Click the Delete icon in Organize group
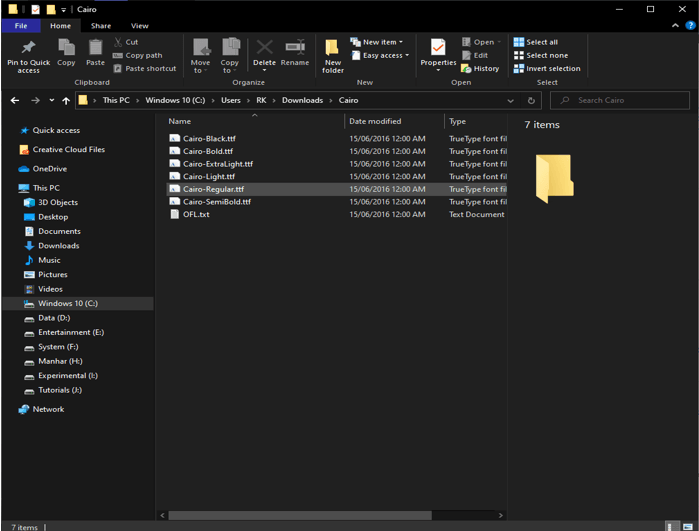Image resolution: width=699 pixels, height=531 pixels. [264, 47]
